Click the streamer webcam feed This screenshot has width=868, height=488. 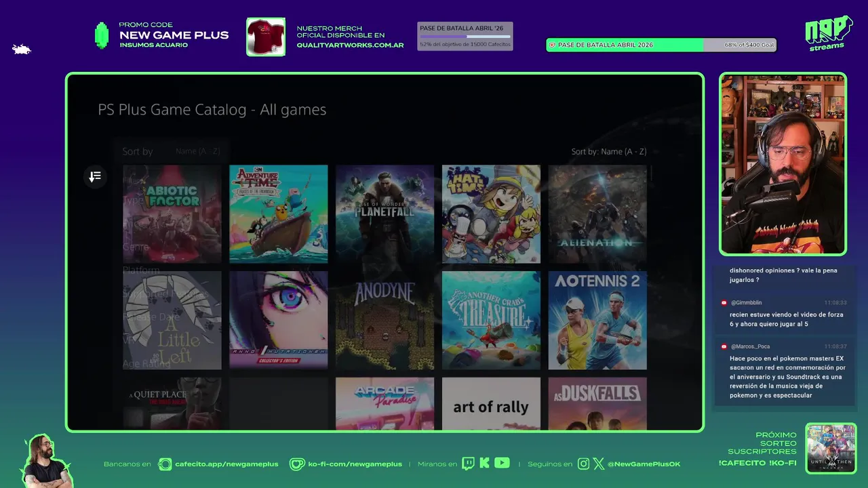coord(783,164)
